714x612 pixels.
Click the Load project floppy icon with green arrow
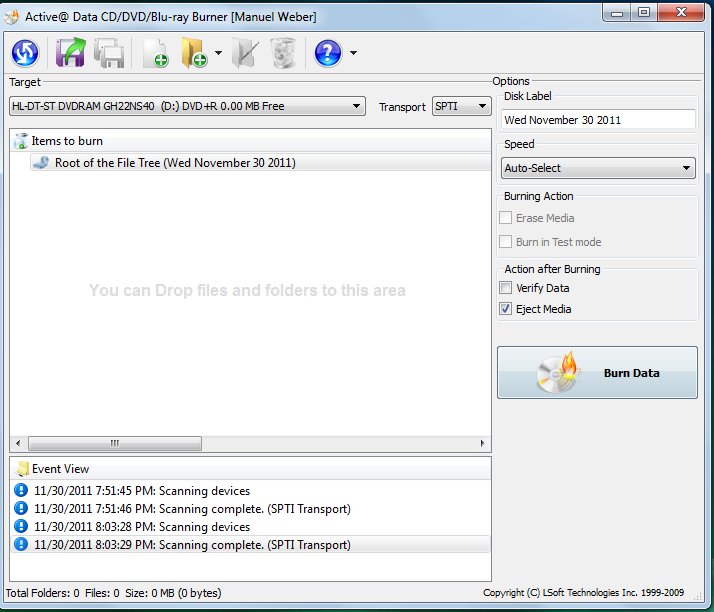point(70,53)
